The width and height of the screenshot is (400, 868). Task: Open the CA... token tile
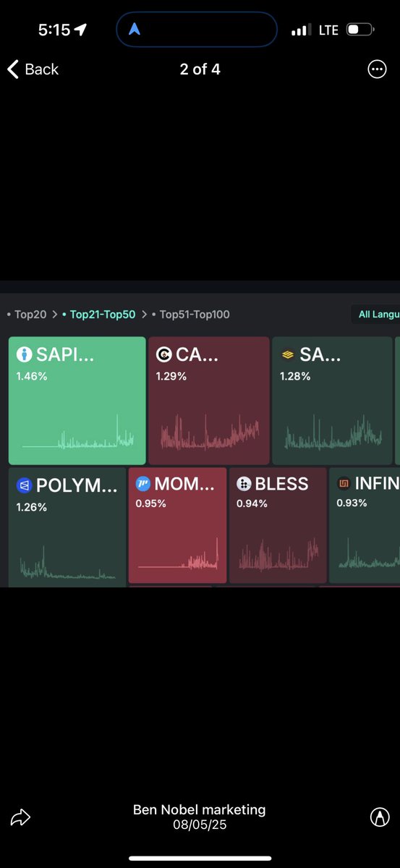coord(208,401)
